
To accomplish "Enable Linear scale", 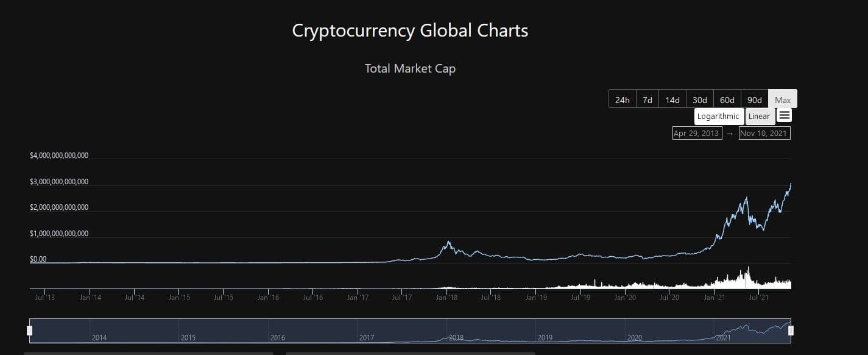I will (760, 117).
